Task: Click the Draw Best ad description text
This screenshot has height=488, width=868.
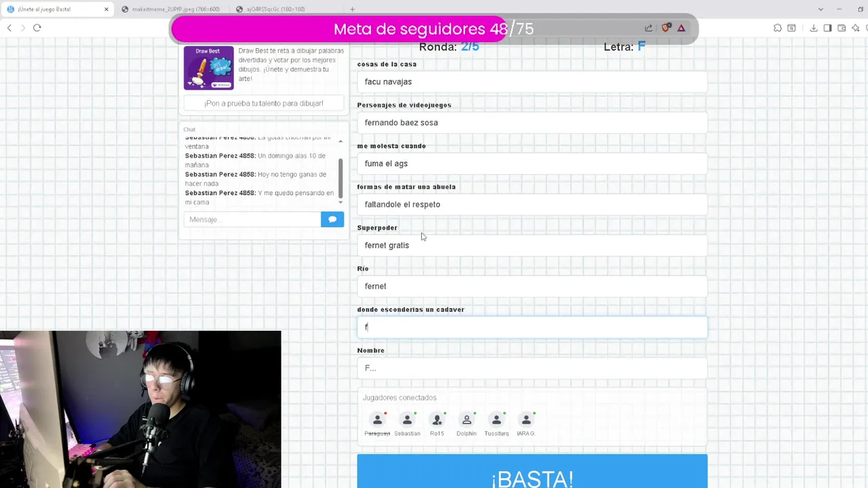Action: tap(291, 64)
